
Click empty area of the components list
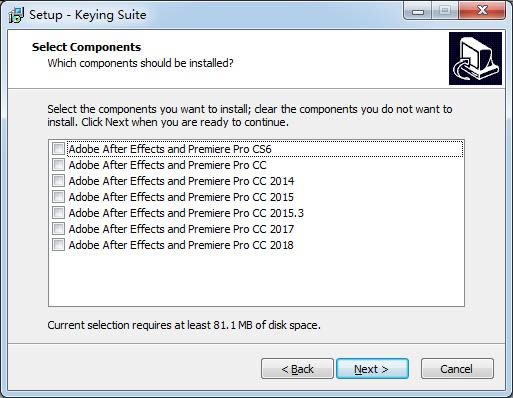point(256,279)
